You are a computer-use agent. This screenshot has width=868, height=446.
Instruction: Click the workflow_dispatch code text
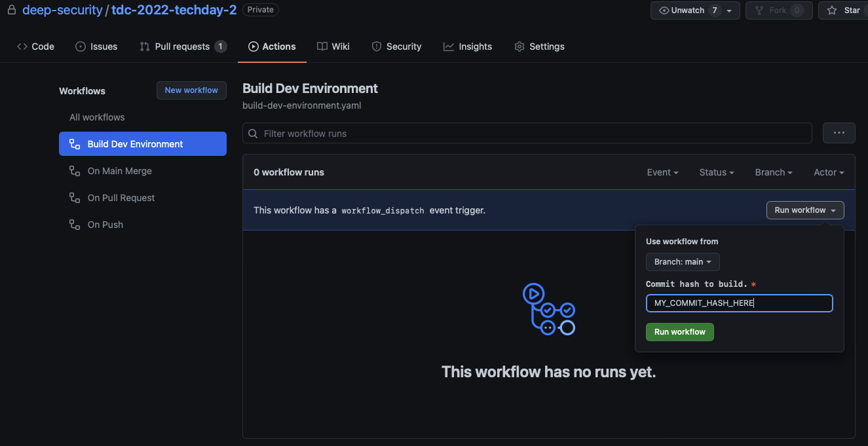click(x=383, y=211)
